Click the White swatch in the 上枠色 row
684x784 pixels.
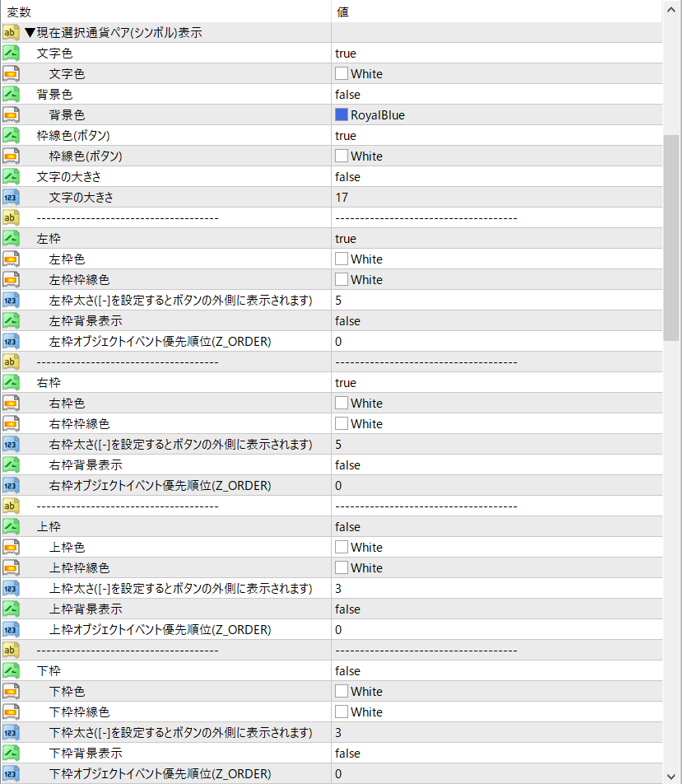[x=342, y=547]
